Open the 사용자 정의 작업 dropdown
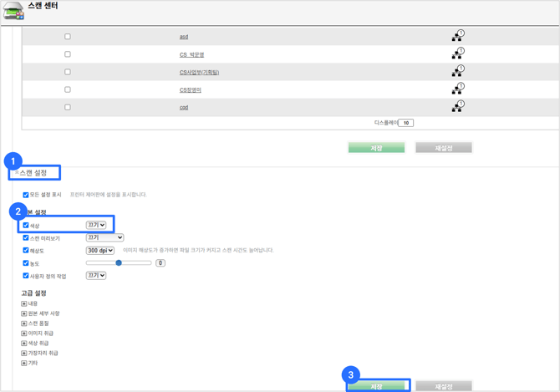Image resolution: width=560 pixels, height=392 pixels. point(96,275)
